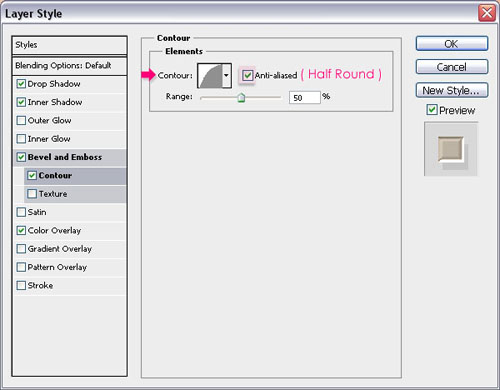This screenshot has height=390, width=500.
Task: Click the OK button
Action: (452, 44)
